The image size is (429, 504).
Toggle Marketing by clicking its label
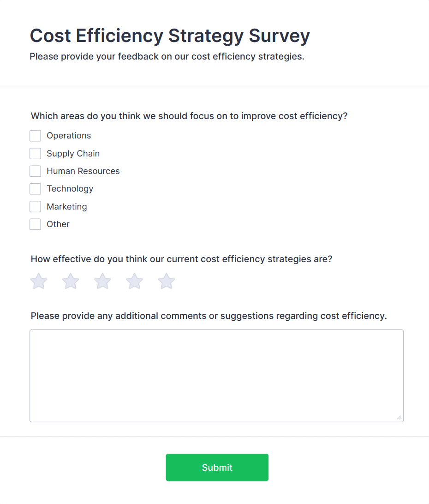tap(66, 206)
